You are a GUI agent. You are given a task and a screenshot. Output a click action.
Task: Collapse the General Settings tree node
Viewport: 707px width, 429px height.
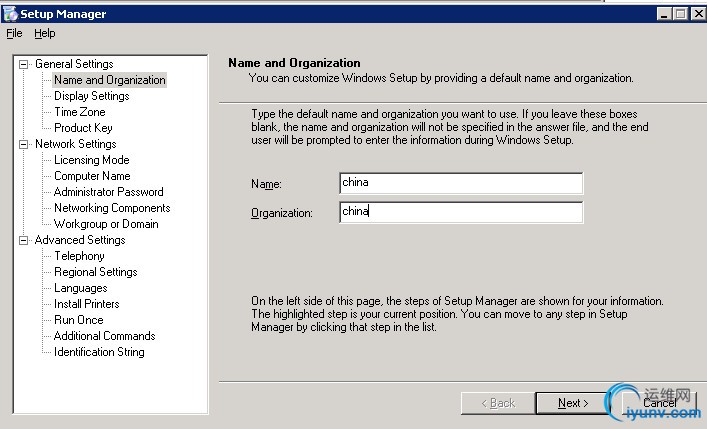[24, 64]
